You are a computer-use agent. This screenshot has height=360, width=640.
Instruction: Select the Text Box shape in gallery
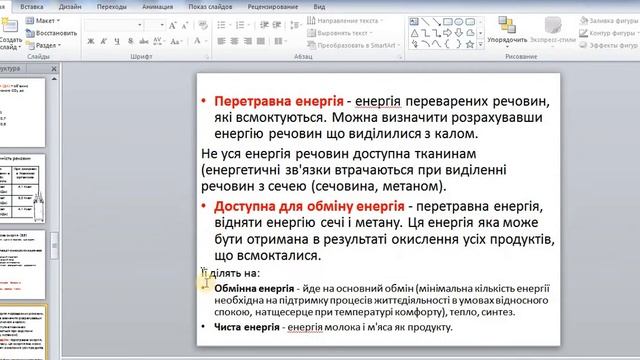coord(414,22)
